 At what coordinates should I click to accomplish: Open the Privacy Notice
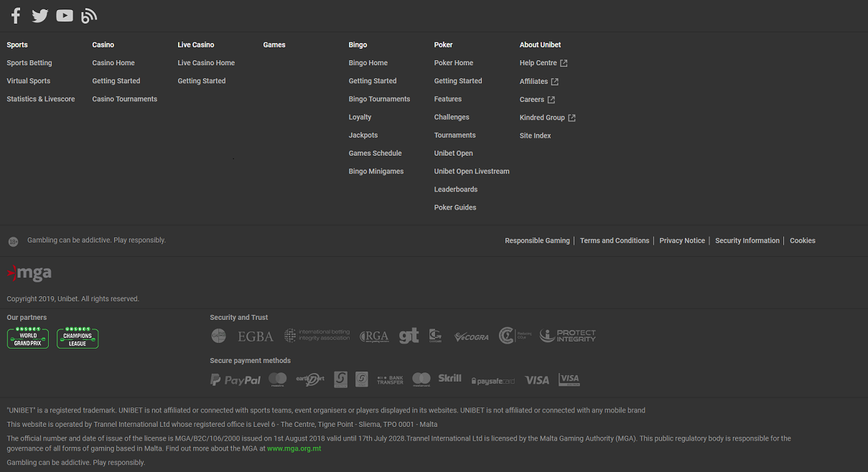(682, 241)
